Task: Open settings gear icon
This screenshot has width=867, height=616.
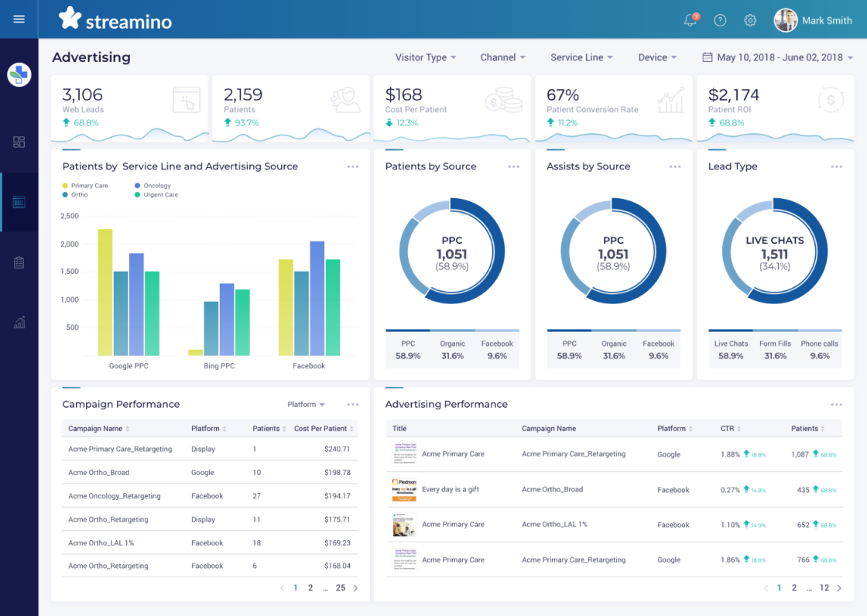Action: coord(750,21)
